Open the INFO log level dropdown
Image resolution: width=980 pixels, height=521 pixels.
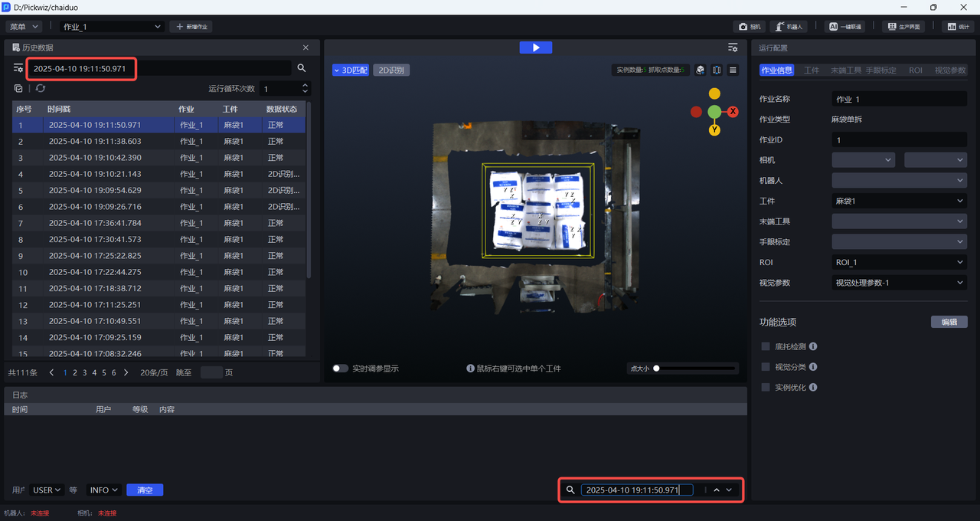(104, 490)
